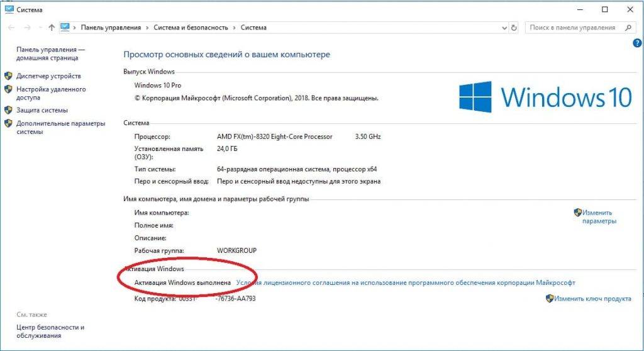The image size is (644, 351).
Task: Click the refresh button in address bar
Action: pos(514,28)
